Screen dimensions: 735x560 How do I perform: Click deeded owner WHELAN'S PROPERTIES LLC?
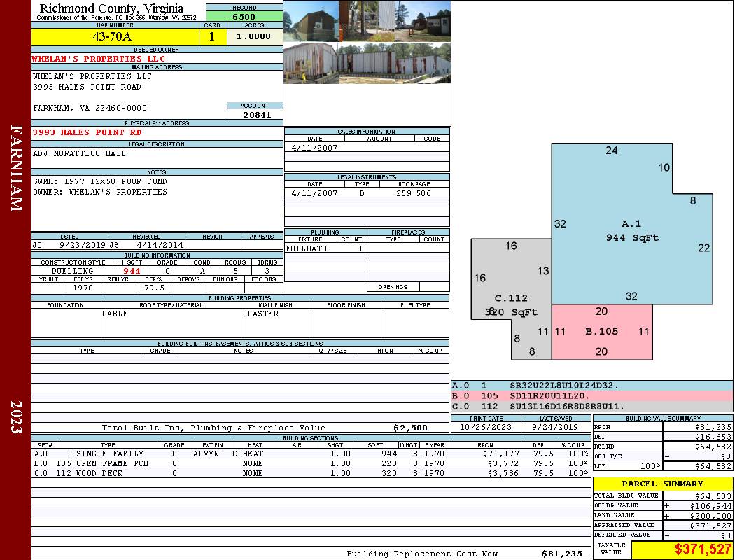point(99,59)
